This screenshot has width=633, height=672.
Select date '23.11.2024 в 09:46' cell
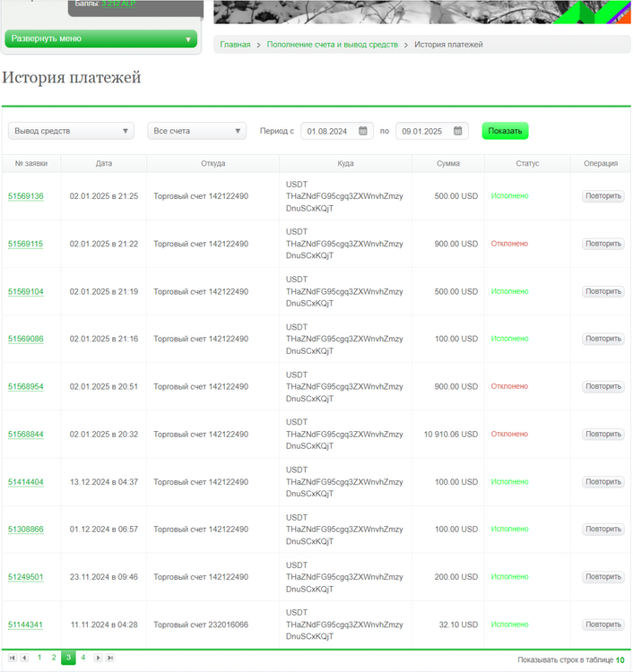click(x=104, y=577)
